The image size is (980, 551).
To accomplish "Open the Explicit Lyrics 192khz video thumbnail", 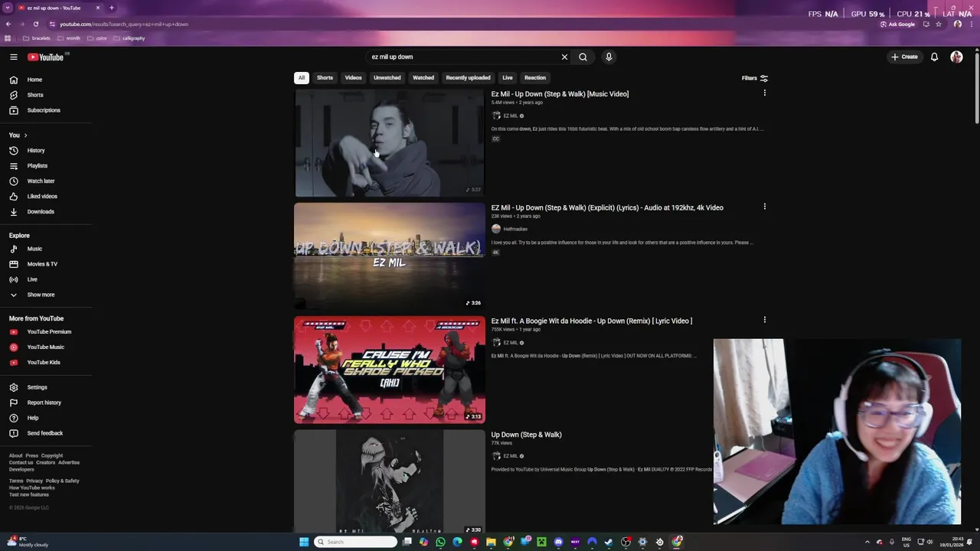I will [x=390, y=256].
